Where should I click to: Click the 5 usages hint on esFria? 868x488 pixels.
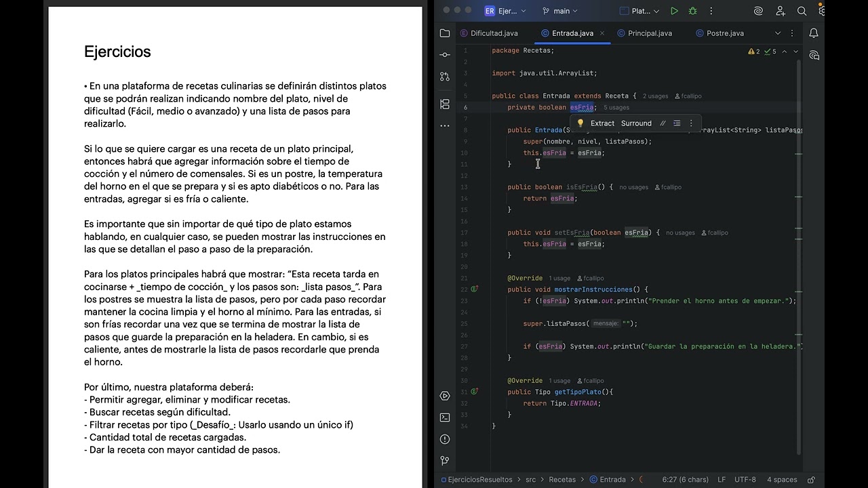click(616, 108)
